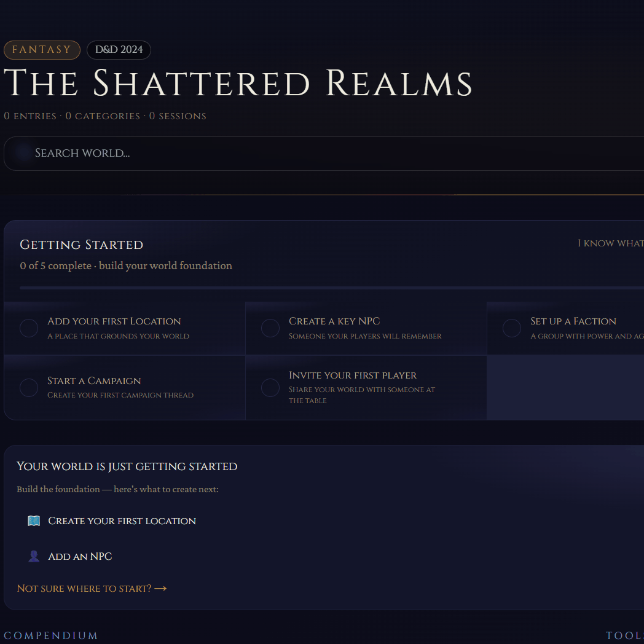Toggle the 'Set up a Faction' circle
The width and height of the screenshot is (644, 644).
[x=511, y=328]
